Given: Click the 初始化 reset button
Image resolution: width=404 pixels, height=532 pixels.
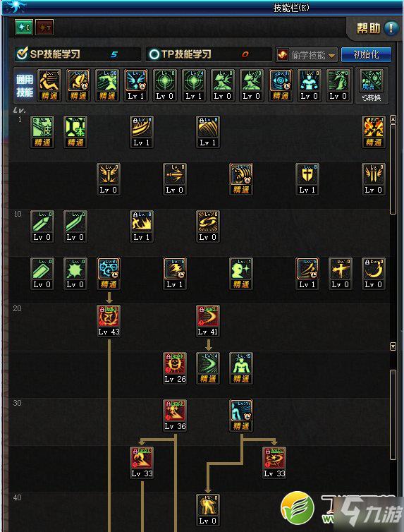Looking at the screenshot, I should coord(366,54).
